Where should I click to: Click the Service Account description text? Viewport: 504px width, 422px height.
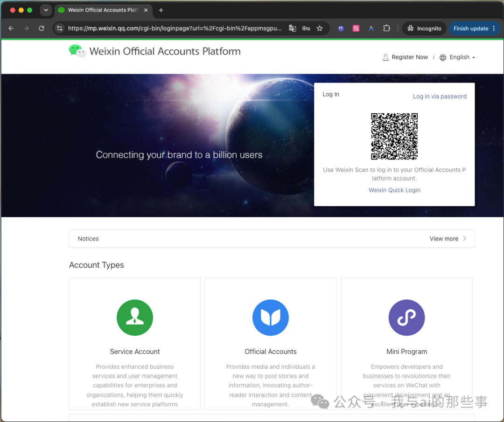click(135, 385)
